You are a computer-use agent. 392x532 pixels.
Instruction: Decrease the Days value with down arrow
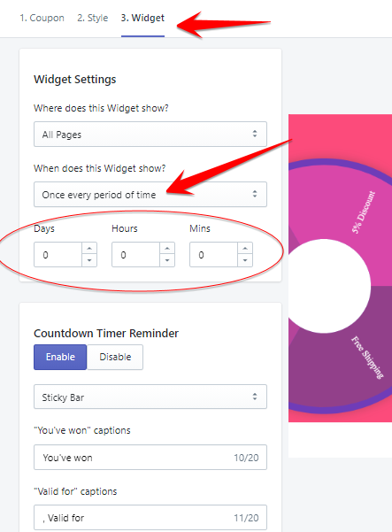point(89,260)
